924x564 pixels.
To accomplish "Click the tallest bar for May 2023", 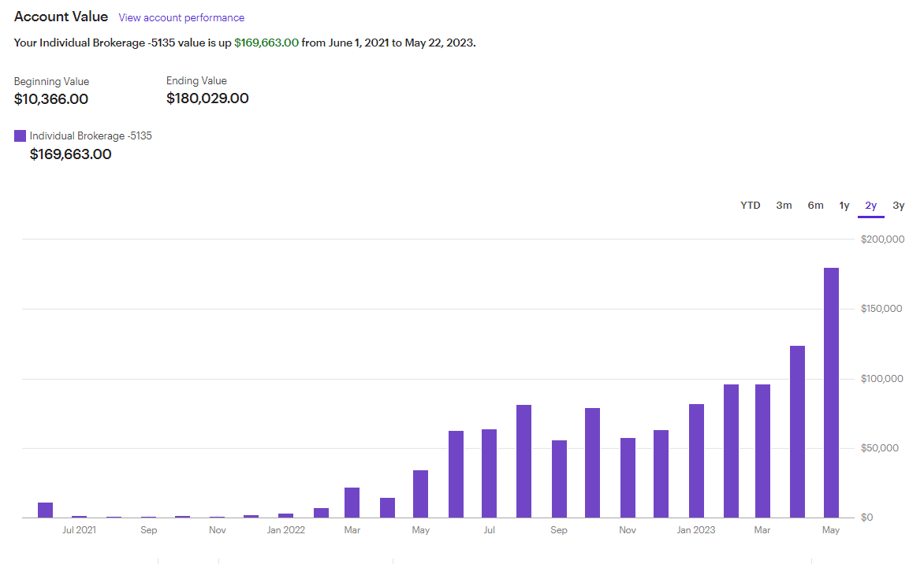I will (831, 393).
